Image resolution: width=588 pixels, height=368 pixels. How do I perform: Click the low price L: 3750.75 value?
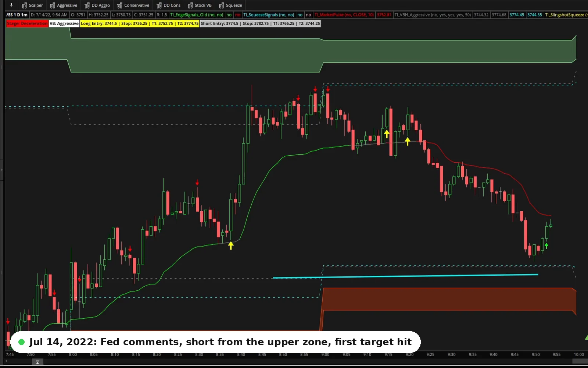[121, 15]
